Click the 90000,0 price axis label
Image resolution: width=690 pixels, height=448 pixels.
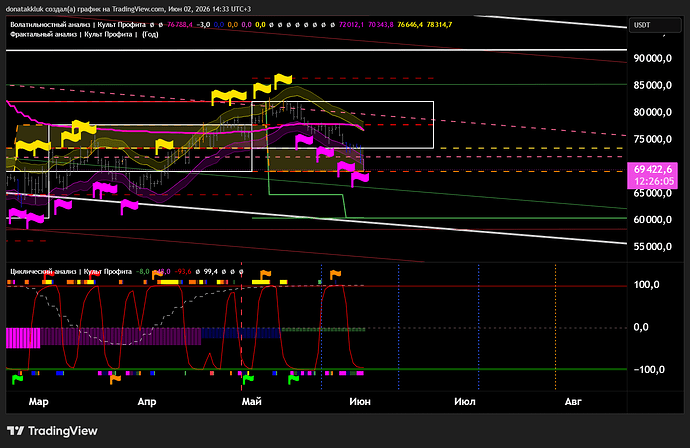(x=653, y=58)
